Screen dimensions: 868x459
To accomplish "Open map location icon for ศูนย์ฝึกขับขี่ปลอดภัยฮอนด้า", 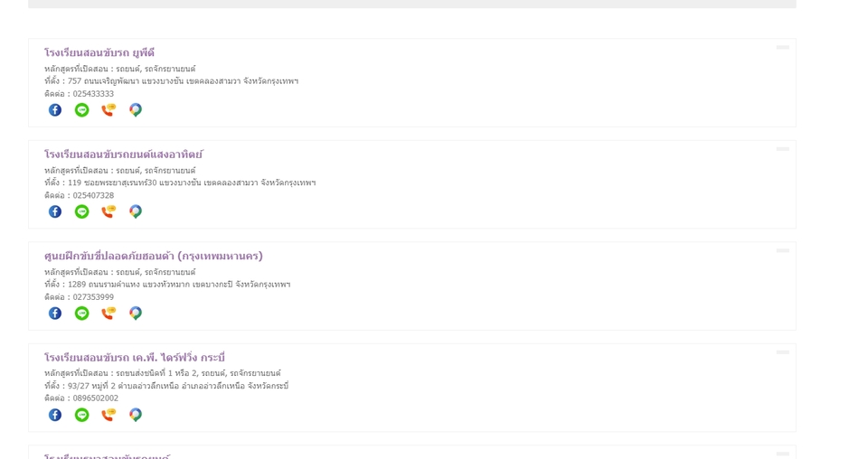I will (136, 314).
